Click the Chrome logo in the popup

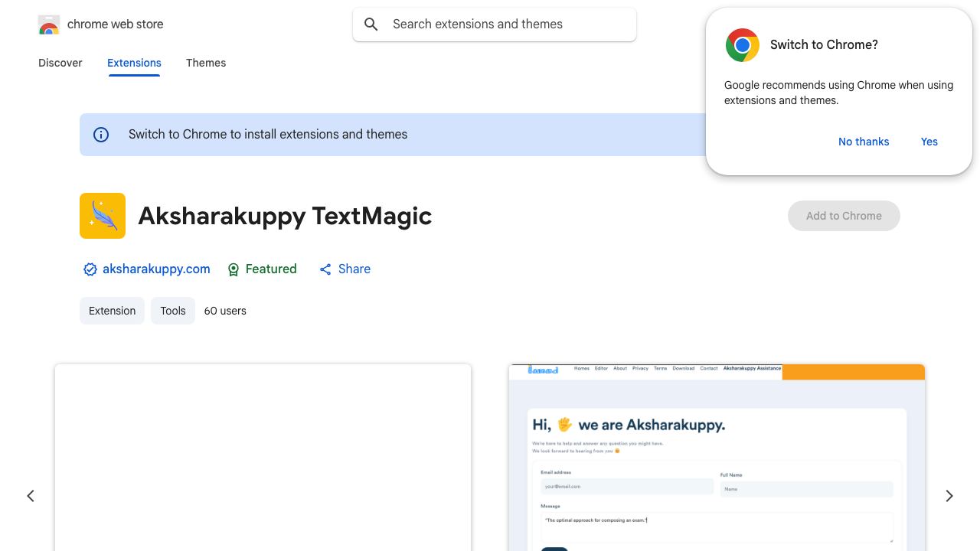click(743, 45)
